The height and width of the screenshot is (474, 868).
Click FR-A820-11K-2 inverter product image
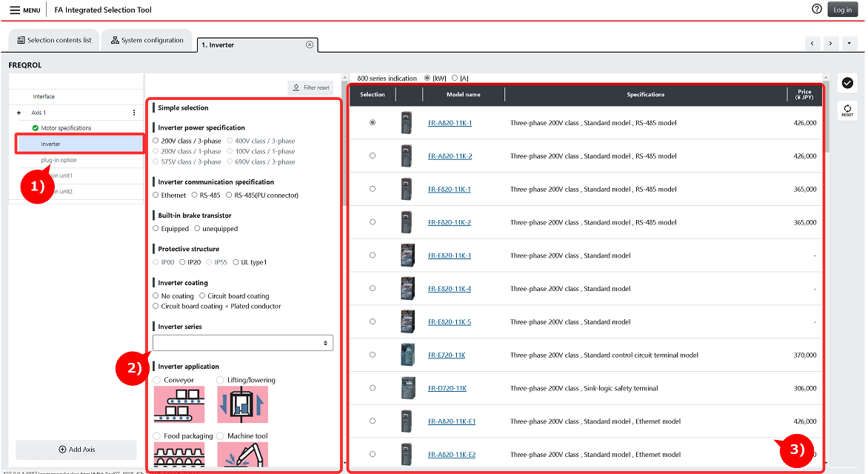click(x=407, y=156)
